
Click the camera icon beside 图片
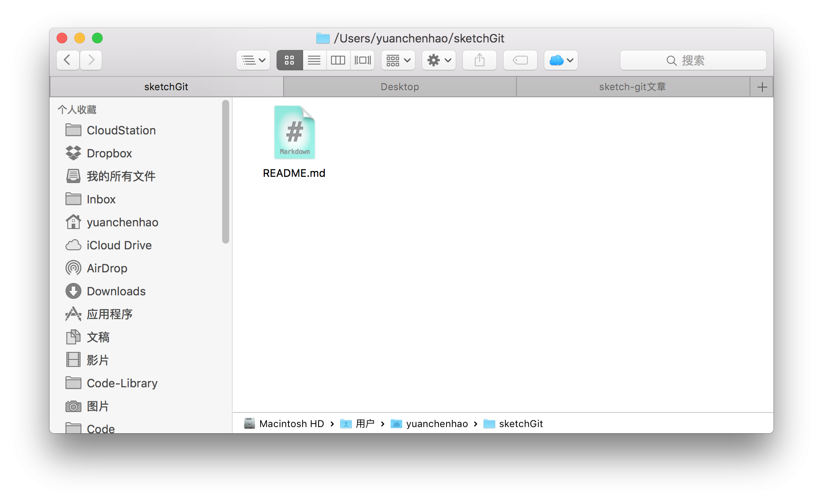tap(73, 406)
